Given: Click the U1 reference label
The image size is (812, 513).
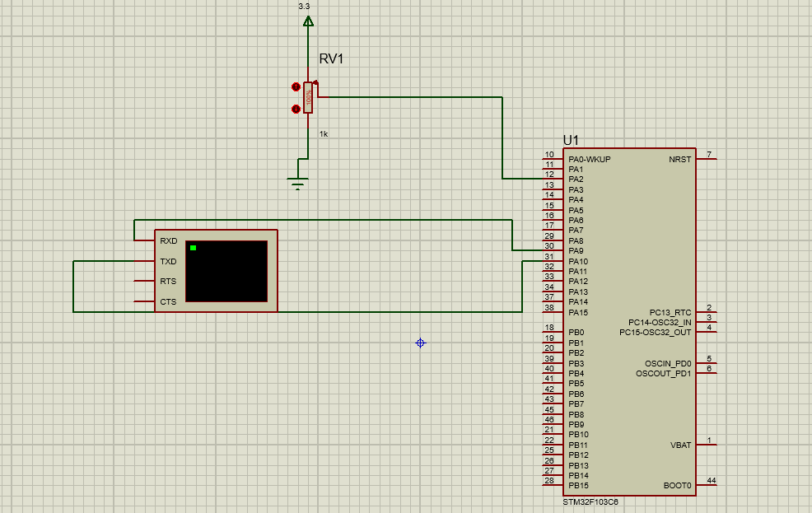Looking at the screenshot, I should pyautogui.click(x=572, y=142).
